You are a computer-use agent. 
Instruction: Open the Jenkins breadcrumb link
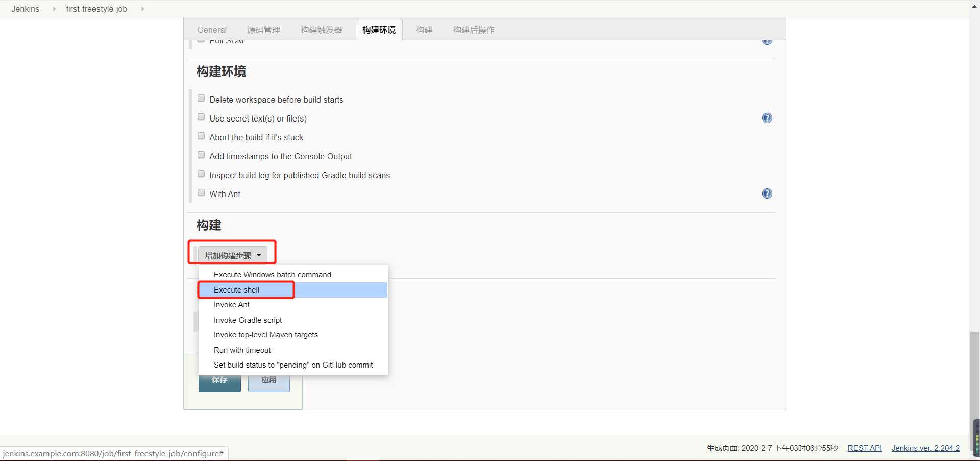pyautogui.click(x=26, y=9)
